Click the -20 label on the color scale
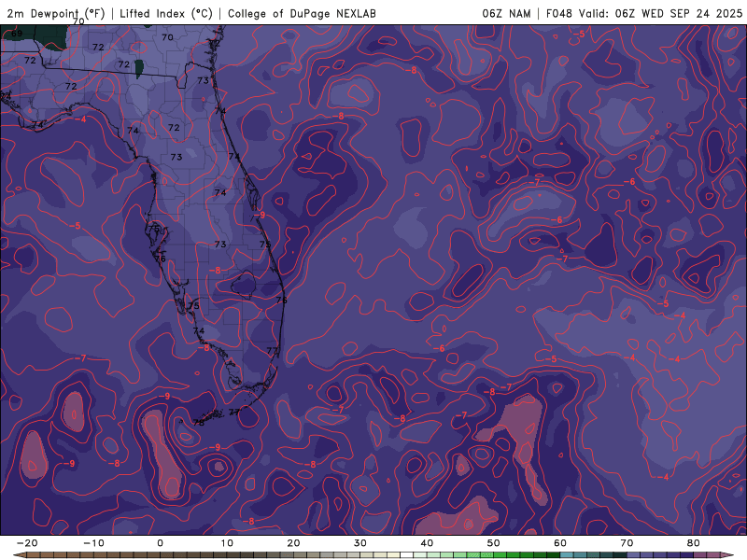This screenshot has height=560, width=747. pos(27,543)
